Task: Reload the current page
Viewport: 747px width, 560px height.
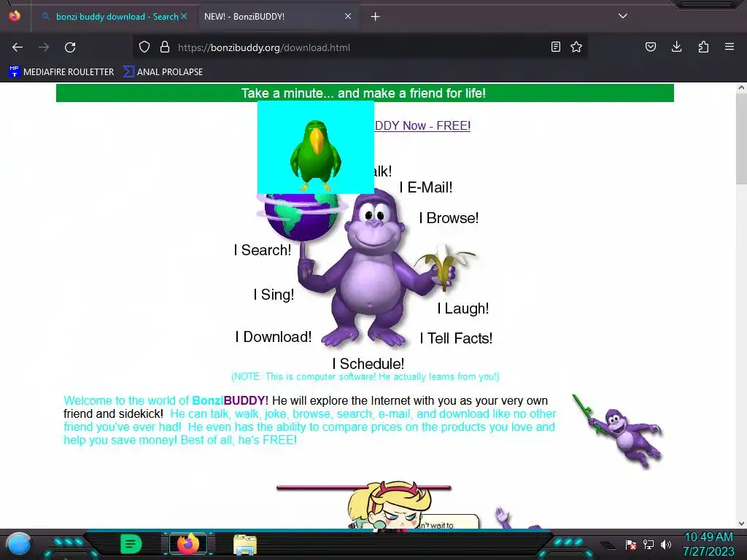Action: pos(70,47)
